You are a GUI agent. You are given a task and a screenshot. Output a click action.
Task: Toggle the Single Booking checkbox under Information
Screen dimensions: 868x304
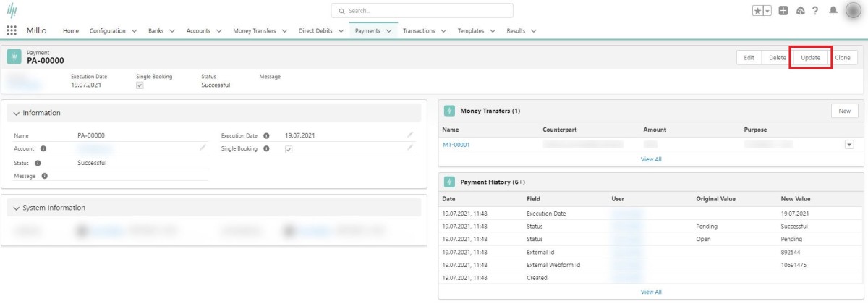[x=289, y=149]
